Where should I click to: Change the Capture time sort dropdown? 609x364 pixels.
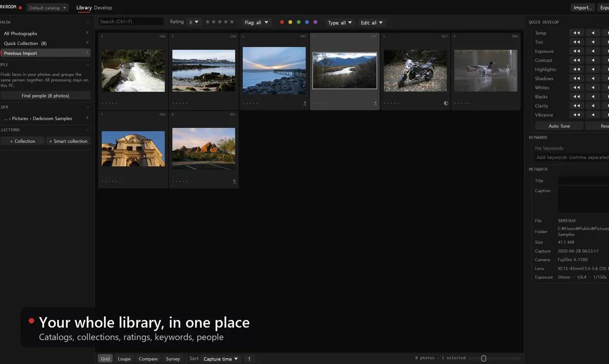[x=221, y=359]
